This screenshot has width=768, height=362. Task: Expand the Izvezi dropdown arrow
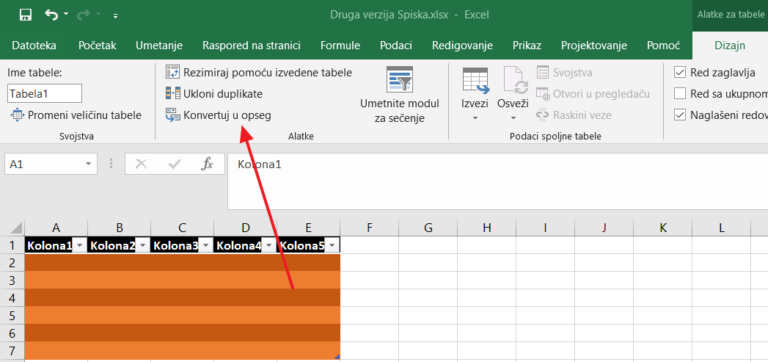coord(475,118)
